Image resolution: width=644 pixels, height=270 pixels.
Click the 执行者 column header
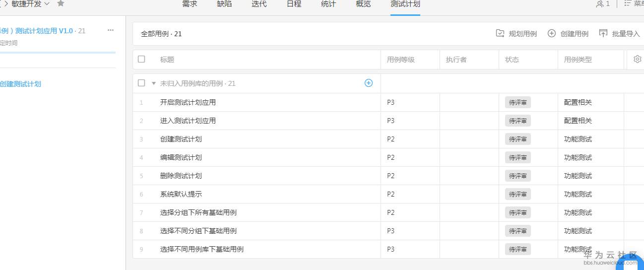[456, 60]
